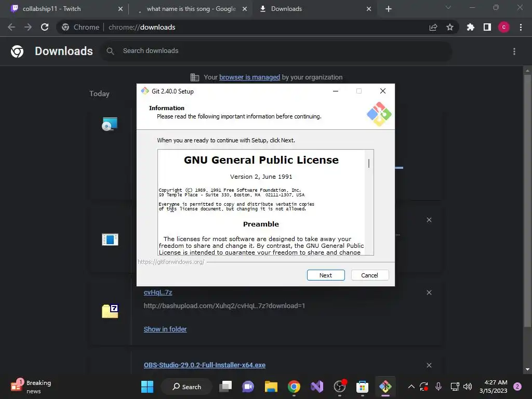Select Git Setup icon on taskbar
Image resolution: width=532 pixels, height=399 pixels.
(385, 387)
